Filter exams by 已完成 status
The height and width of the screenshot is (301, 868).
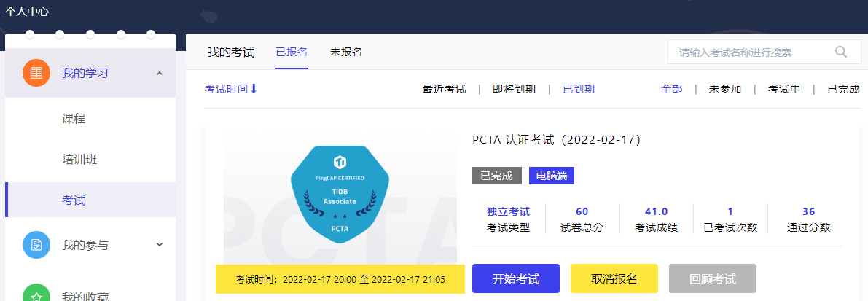[x=843, y=89]
